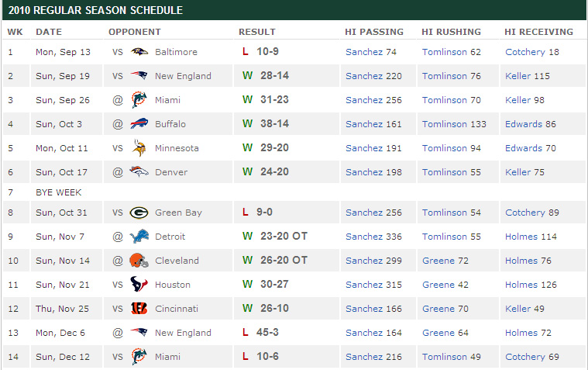Click the HI PASSING column header
Viewport: 588px width, 370px height.
[x=374, y=32]
